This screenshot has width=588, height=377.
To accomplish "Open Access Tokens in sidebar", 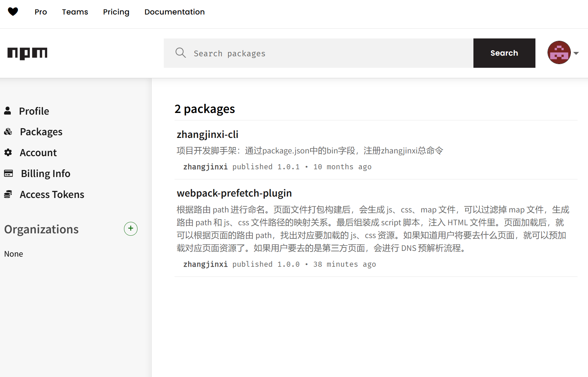I will coord(52,194).
